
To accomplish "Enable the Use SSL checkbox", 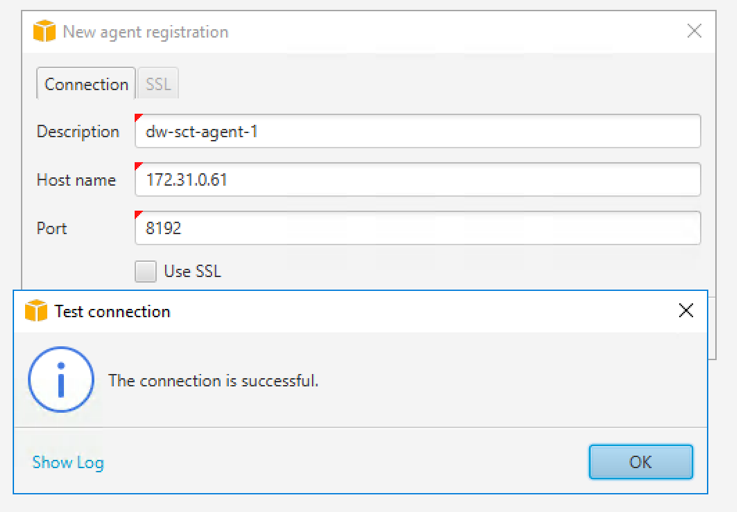I will [x=146, y=271].
